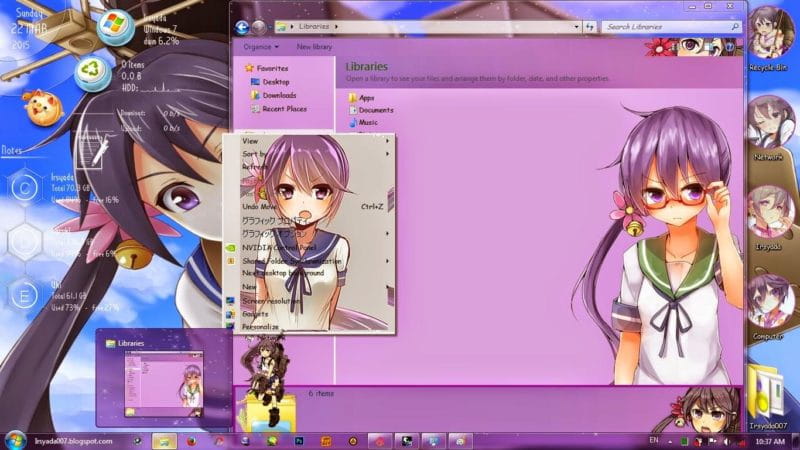Open the Irsyada user folder desktop icon
The width and height of the screenshot is (800, 450).
[x=768, y=218]
